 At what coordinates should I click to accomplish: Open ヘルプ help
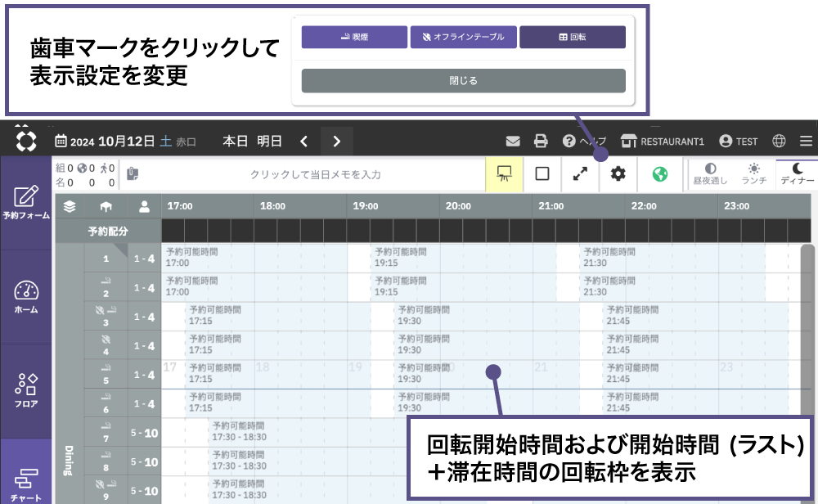pyautogui.click(x=584, y=142)
